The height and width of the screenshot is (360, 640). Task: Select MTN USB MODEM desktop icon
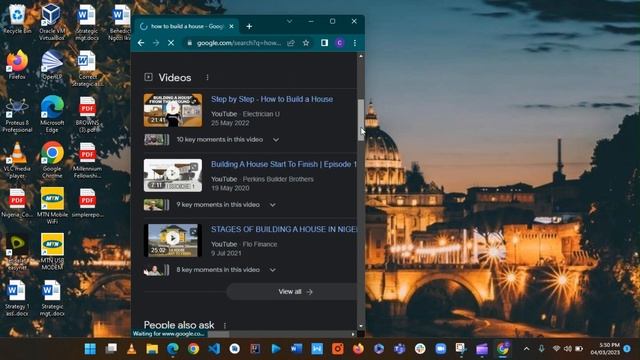pyautogui.click(x=52, y=251)
